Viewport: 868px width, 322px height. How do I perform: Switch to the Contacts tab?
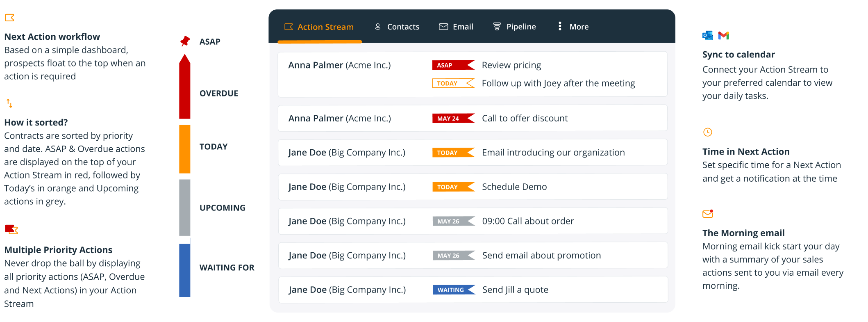pos(397,27)
